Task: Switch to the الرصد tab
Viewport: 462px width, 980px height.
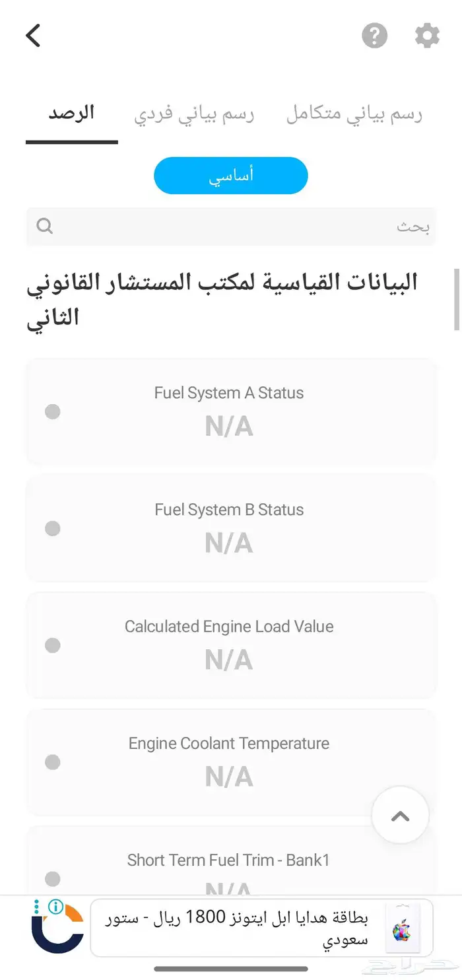Action: (71, 112)
